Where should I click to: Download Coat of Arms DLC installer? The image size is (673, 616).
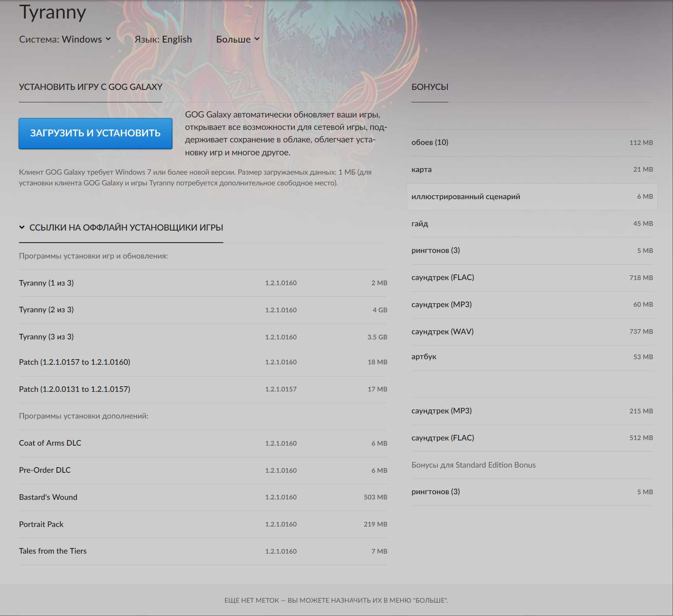[x=203, y=443]
